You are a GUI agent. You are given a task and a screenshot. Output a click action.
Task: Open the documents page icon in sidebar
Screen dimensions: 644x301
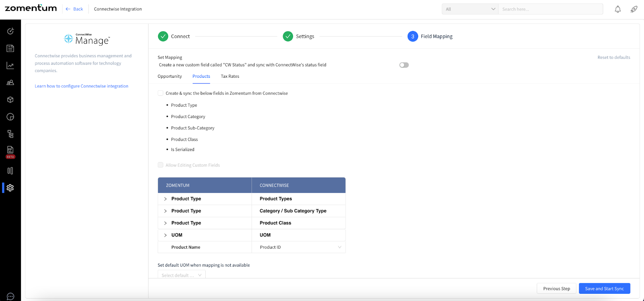[x=10, y=48]
